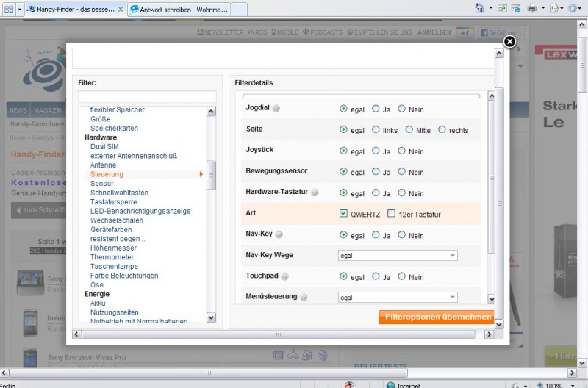The image size is (588, 388).
Task: Click the filter search input field
Action: click(x=147, y=97)
